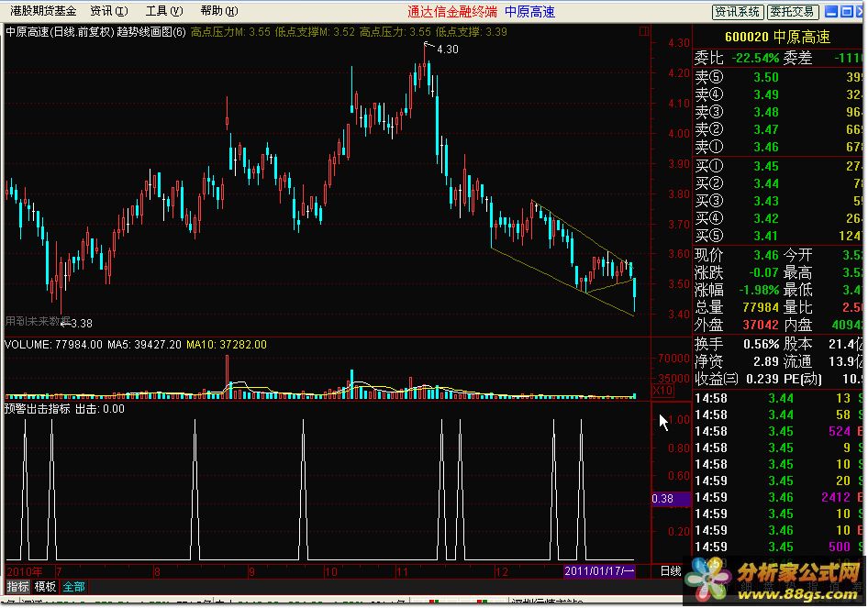Click the 资讯系统 button
The width and height of the screenshot is (868, 608).
point(738,12)
